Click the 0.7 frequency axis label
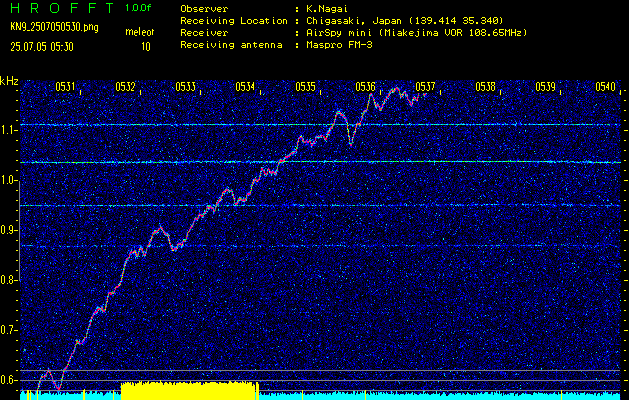The width and height of the screenshot is (629, 400). (x=8, y=330)
